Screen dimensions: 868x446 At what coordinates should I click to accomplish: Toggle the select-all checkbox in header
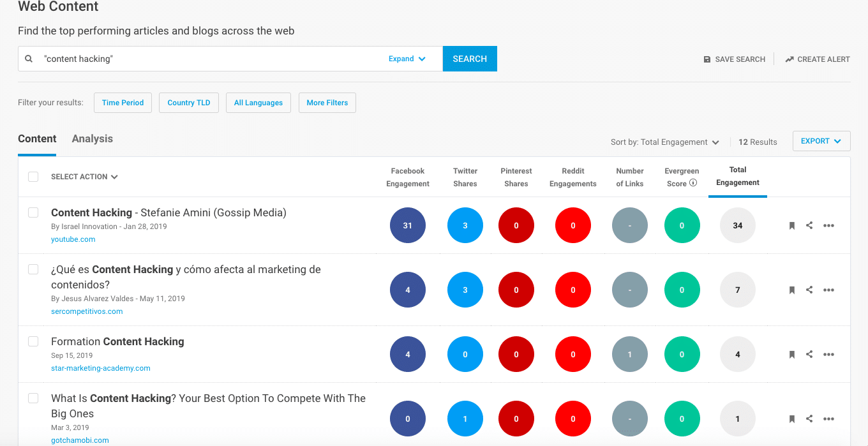(x=33, y=177)
